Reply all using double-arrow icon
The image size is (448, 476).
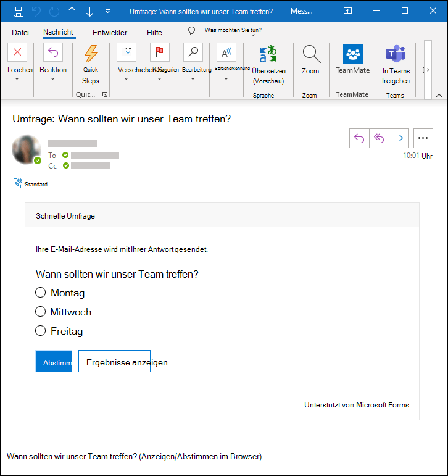pos(379,138)
